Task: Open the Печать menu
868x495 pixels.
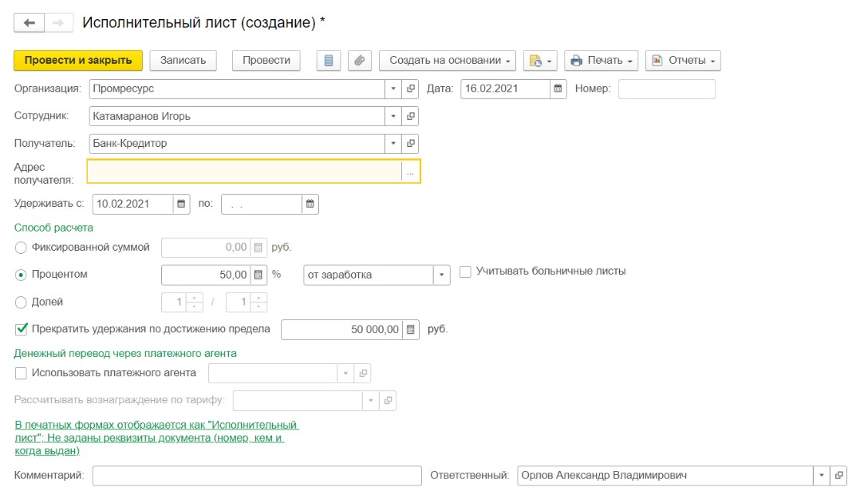Action: (602, 61)
